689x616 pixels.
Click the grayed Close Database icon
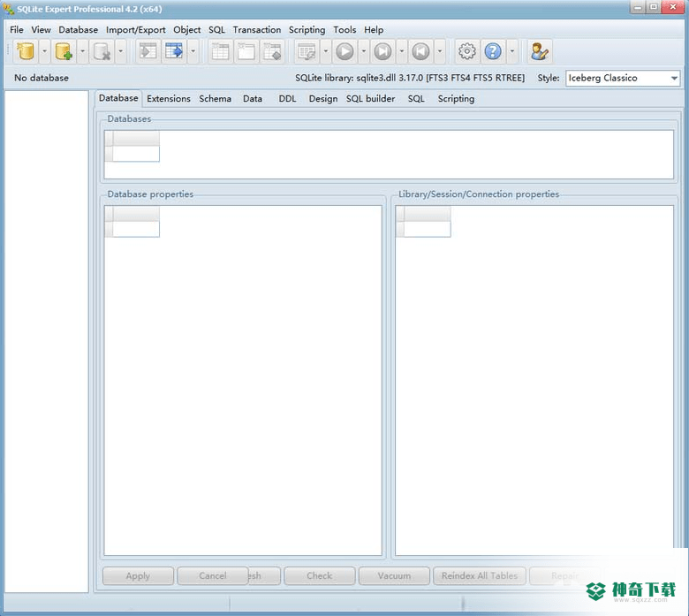click(x=102, y=51)
